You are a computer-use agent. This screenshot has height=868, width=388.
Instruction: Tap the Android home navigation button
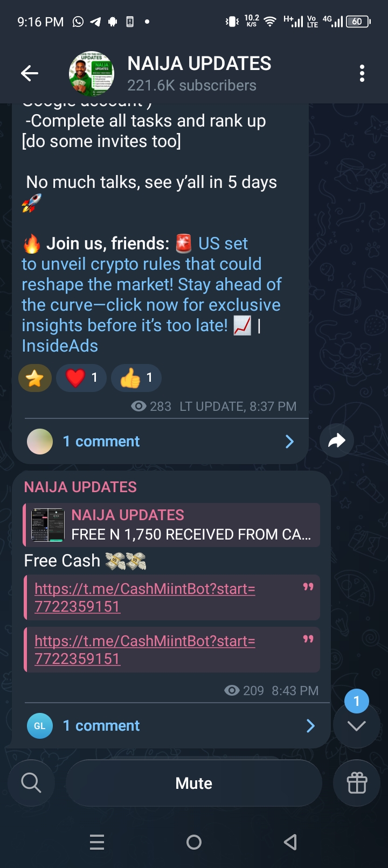194,842
